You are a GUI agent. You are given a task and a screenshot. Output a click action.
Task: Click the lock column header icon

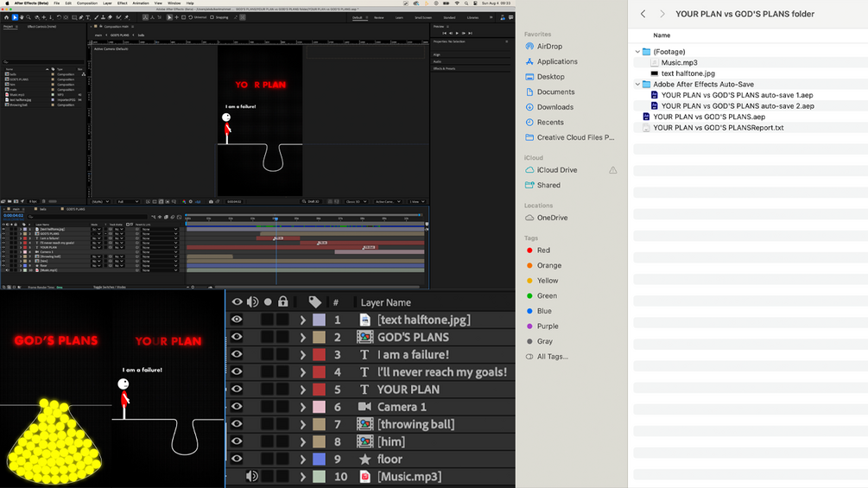click(x=283, y=301)
